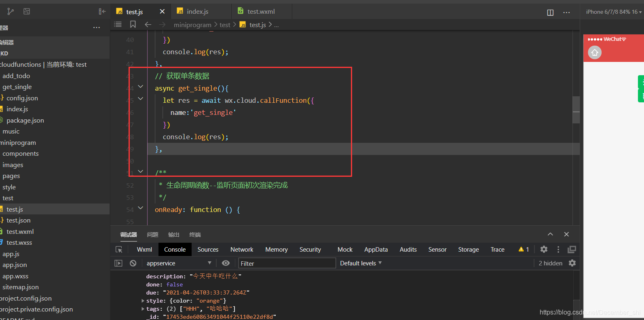Toggle live expression eye icon

pos(226,263)
